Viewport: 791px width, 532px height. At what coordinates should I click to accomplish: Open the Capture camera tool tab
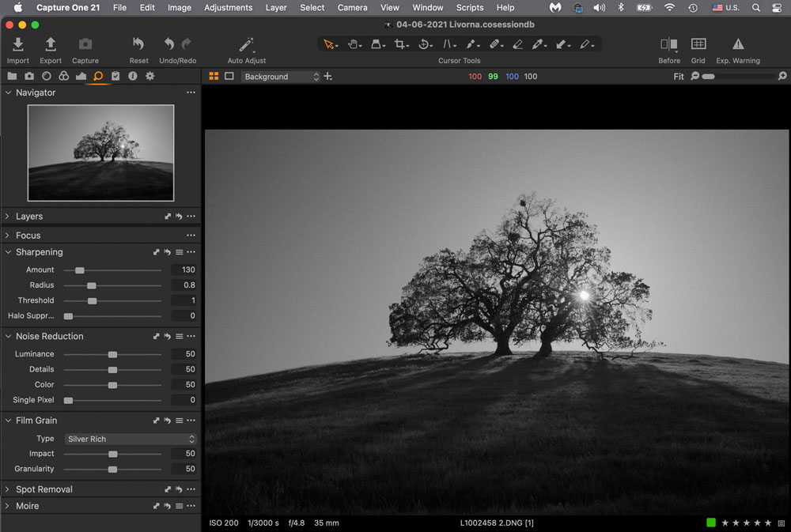tap(29, 76)
